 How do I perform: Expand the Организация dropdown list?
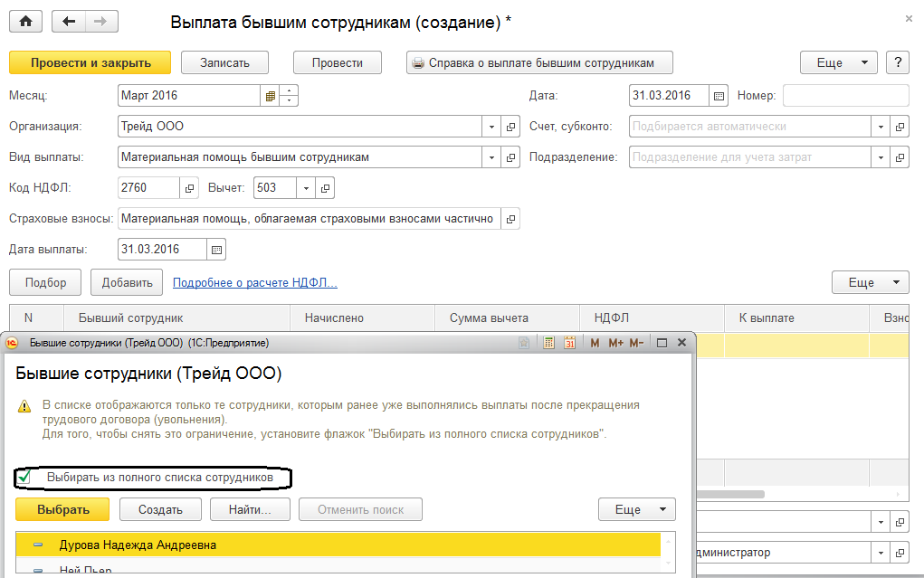[x=491, y=127]
